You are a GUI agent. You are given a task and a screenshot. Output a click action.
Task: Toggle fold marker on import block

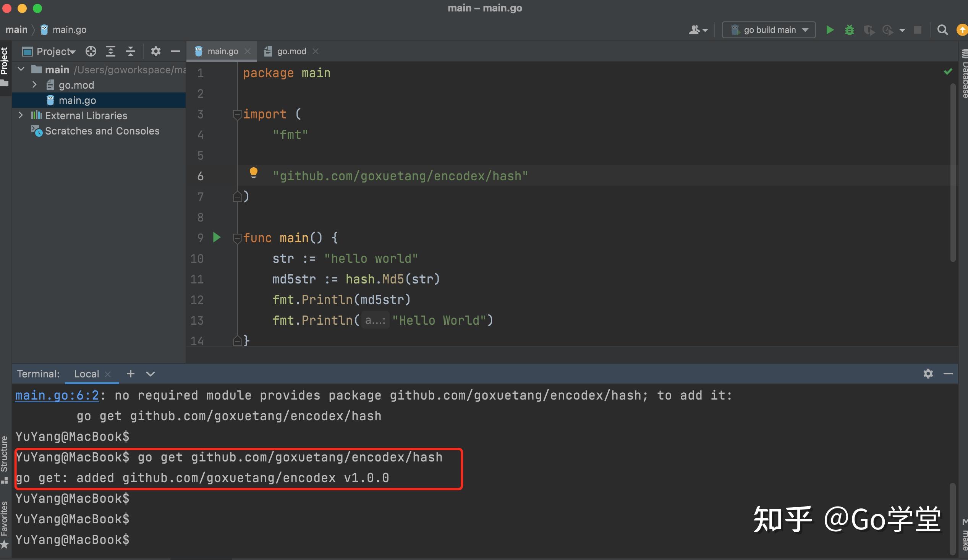237,114
